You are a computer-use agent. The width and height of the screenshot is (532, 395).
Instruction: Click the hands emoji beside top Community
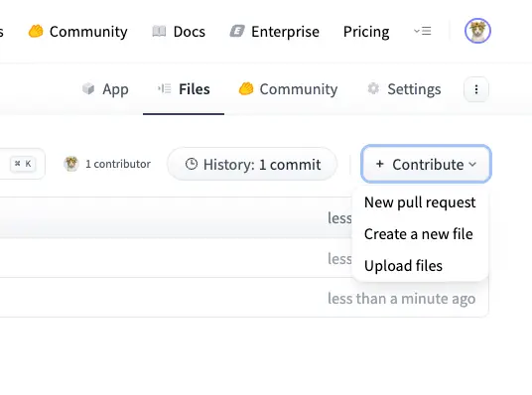coord(36,31)
